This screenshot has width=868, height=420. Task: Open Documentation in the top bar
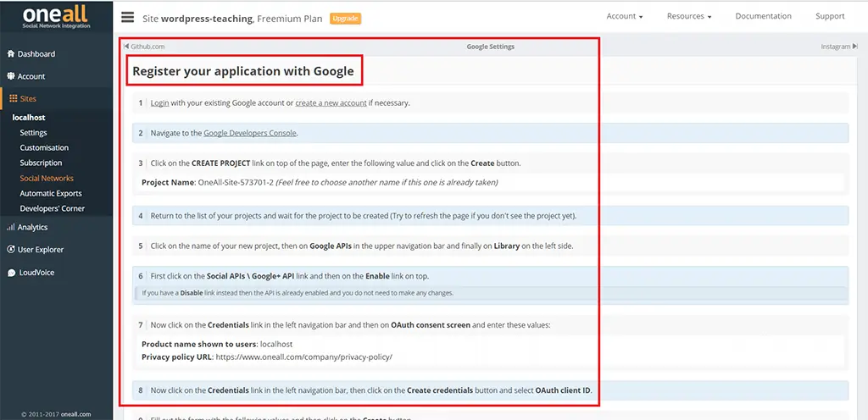[x=764, y=17]
